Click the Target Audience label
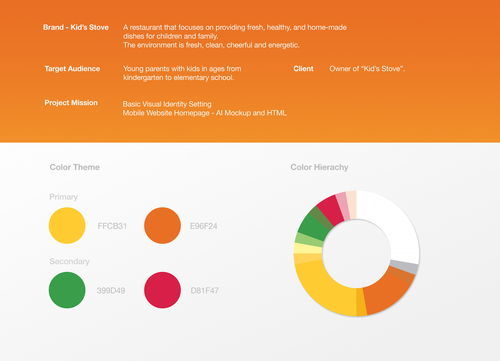Viewport: 500px width, 361px height. 72,69
